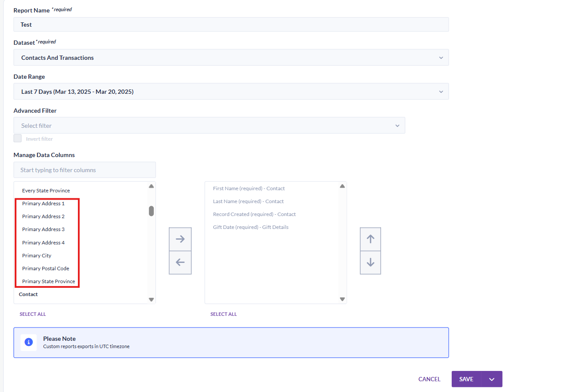The image size is (577, 392).
Task: Select Last Name (required) - Contact item
Action: click(248, 201)
